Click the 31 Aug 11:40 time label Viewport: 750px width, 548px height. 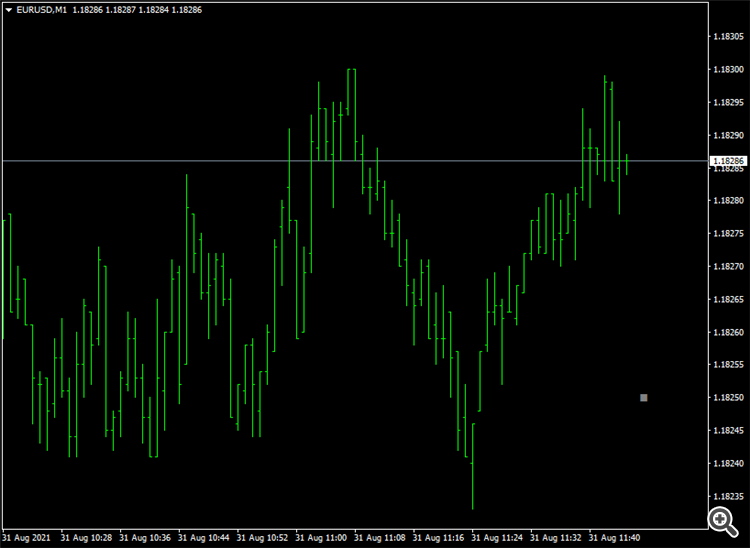pos(615,538)
